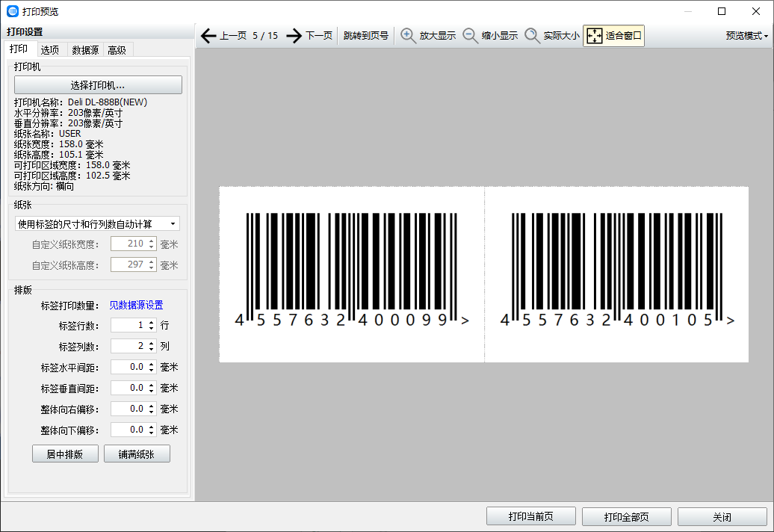Decrease 标签列数 with down stepper arrow

152,350
